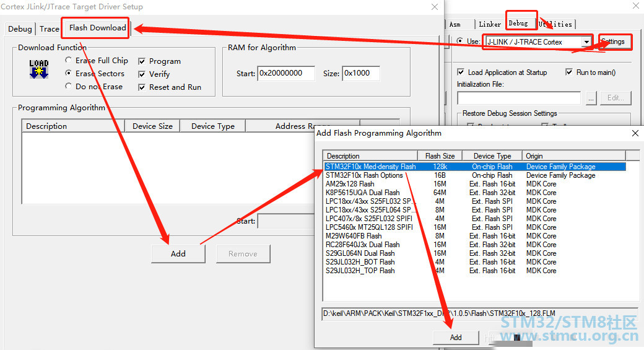
Task: Select RC28F640J3x Dual Flash row
Action: pos(475,245)
